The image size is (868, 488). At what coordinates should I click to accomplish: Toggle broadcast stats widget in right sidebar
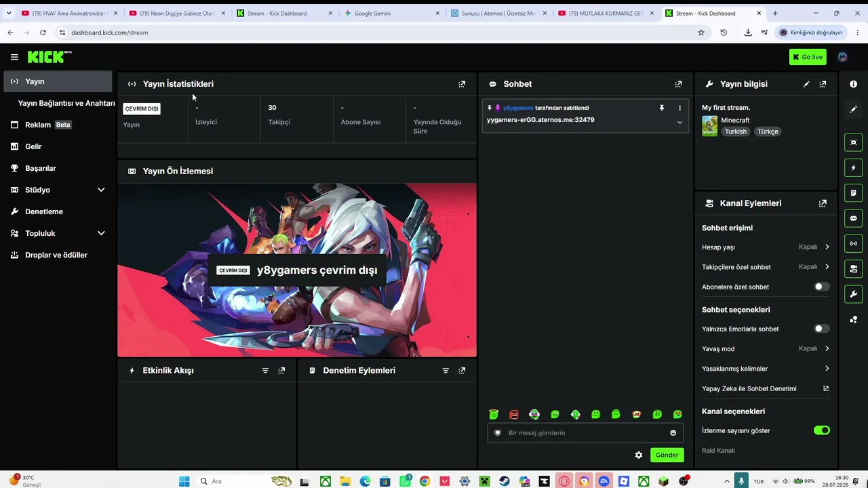pos(853,243)
